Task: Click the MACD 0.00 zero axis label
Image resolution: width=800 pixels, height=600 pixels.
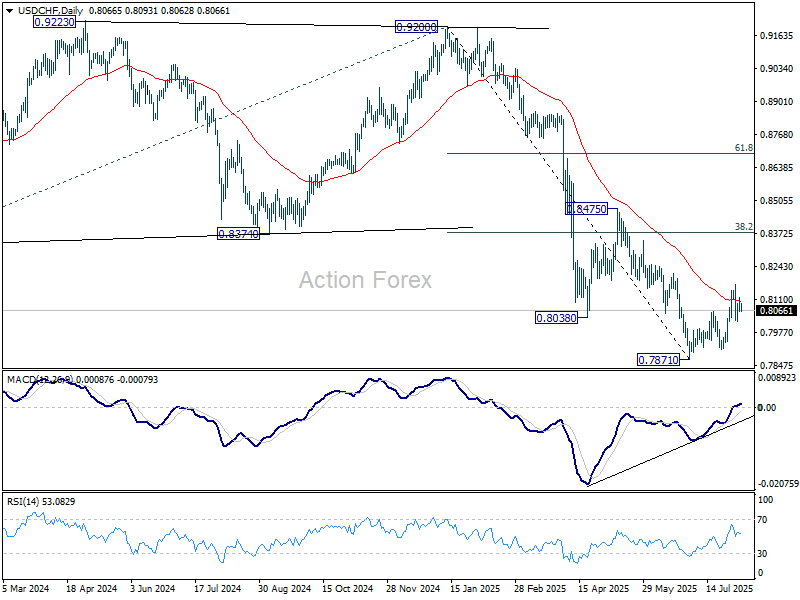Action: (767, 407)
